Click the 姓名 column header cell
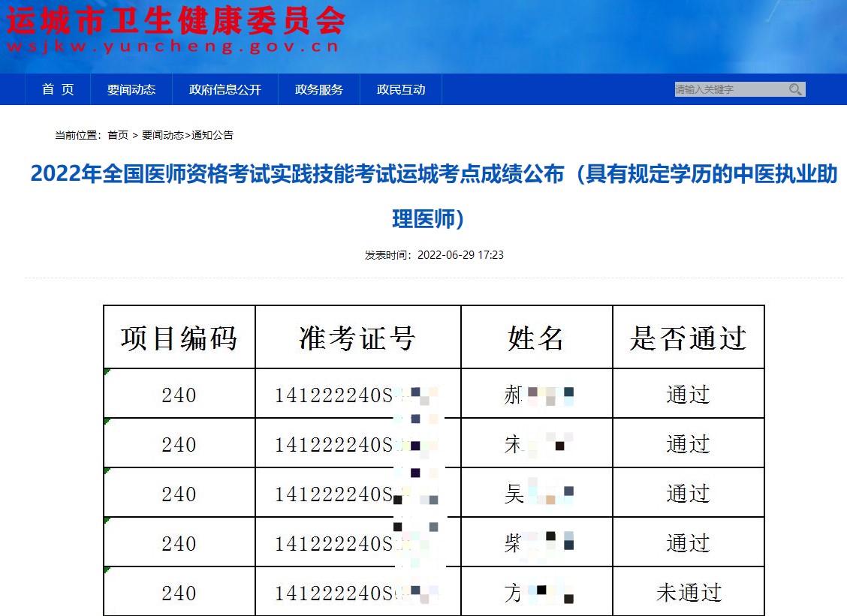The image size is (847, 616). [536, 338]
